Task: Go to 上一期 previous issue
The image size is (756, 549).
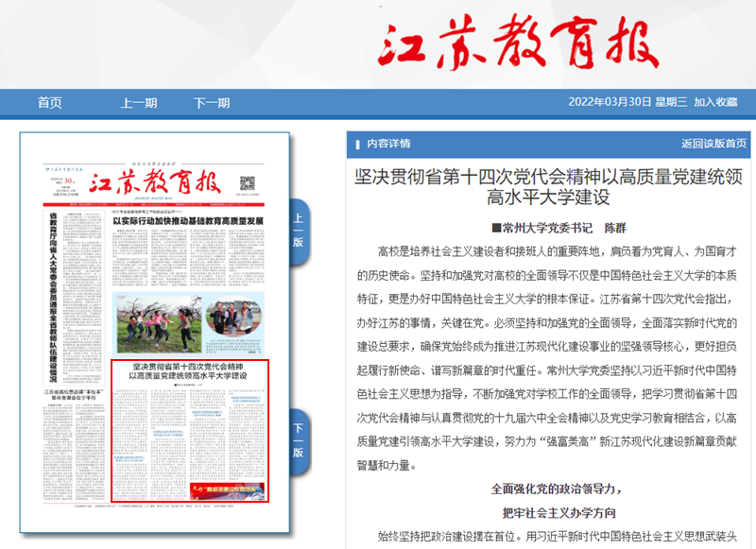Action: 139,103
